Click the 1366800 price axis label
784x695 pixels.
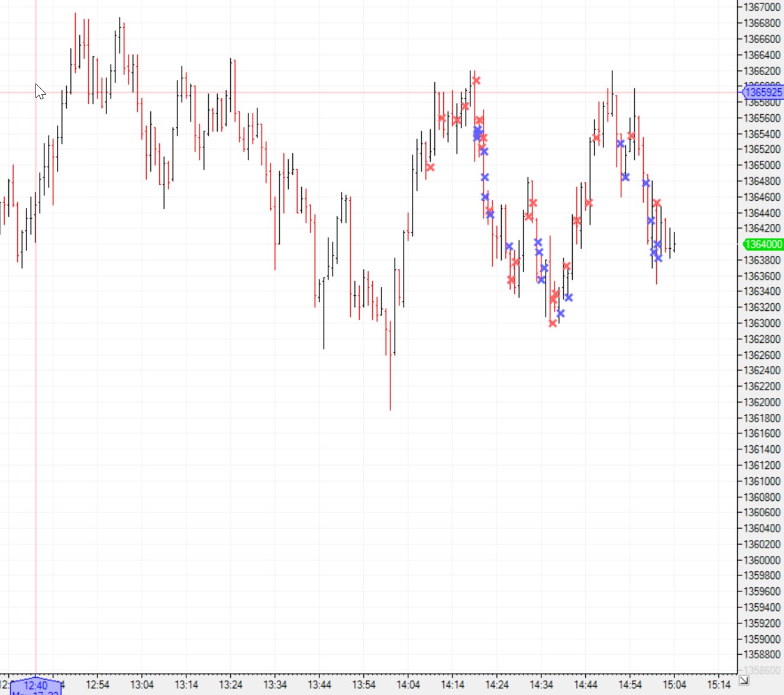(x=762, y=23)
